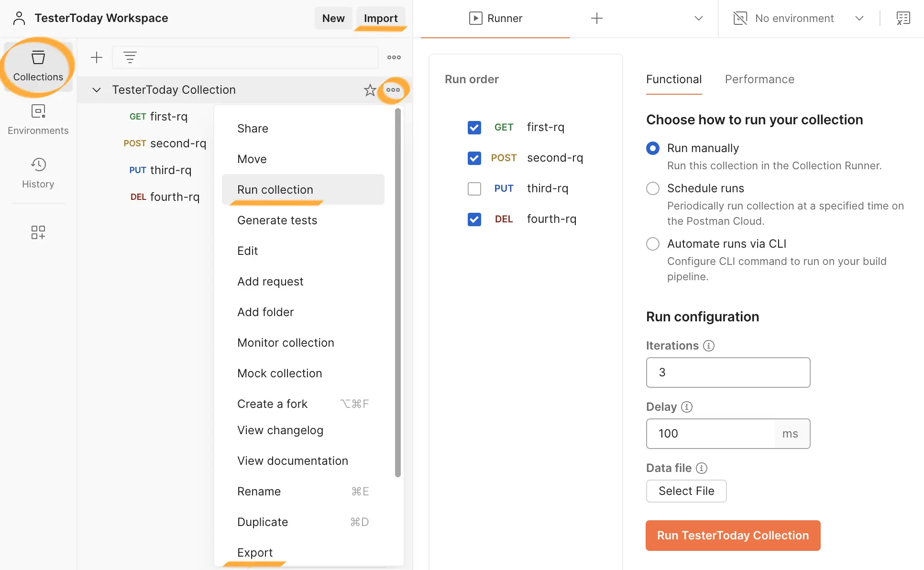Select the Schedule runs radio button

[652, 188]
